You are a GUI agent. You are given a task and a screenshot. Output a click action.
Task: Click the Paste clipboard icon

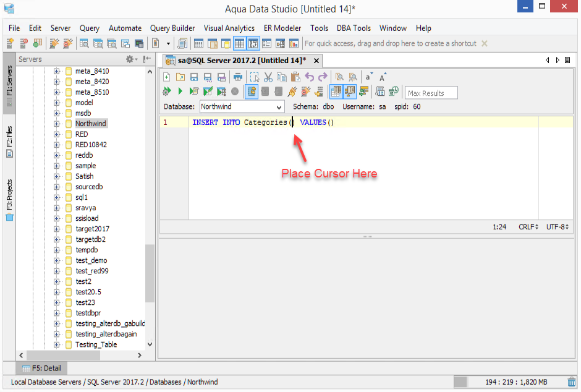pos(295,77)
